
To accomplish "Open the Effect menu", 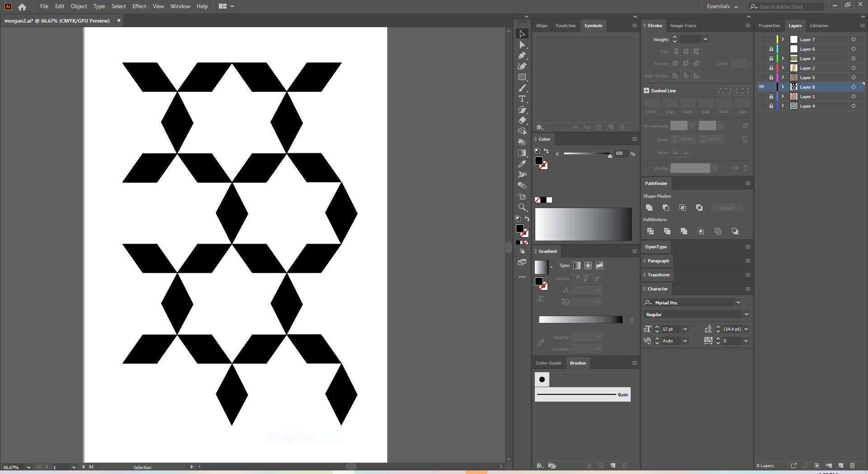I will pos(139,6).
